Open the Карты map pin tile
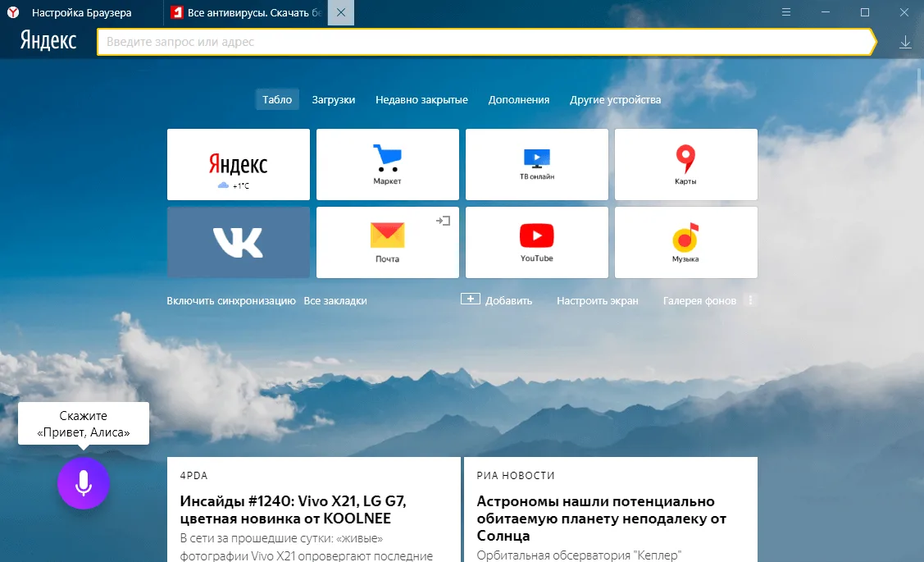 pos(686,165)
